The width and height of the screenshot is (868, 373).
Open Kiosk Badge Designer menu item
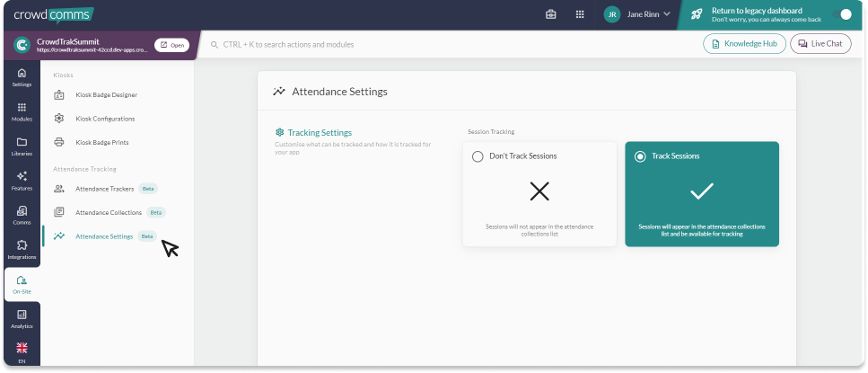click(x=106, y=94)
